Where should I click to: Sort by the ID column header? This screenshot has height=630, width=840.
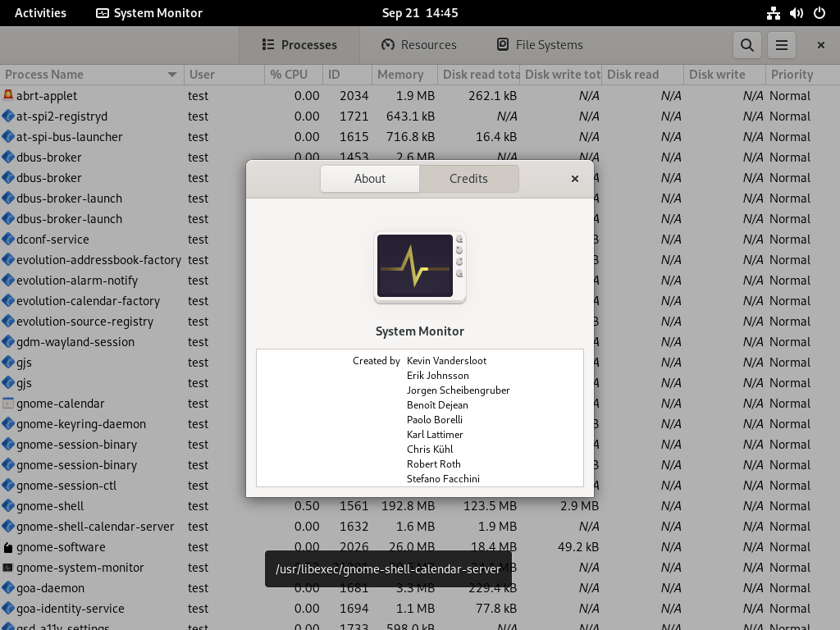(x=347, y=75)
